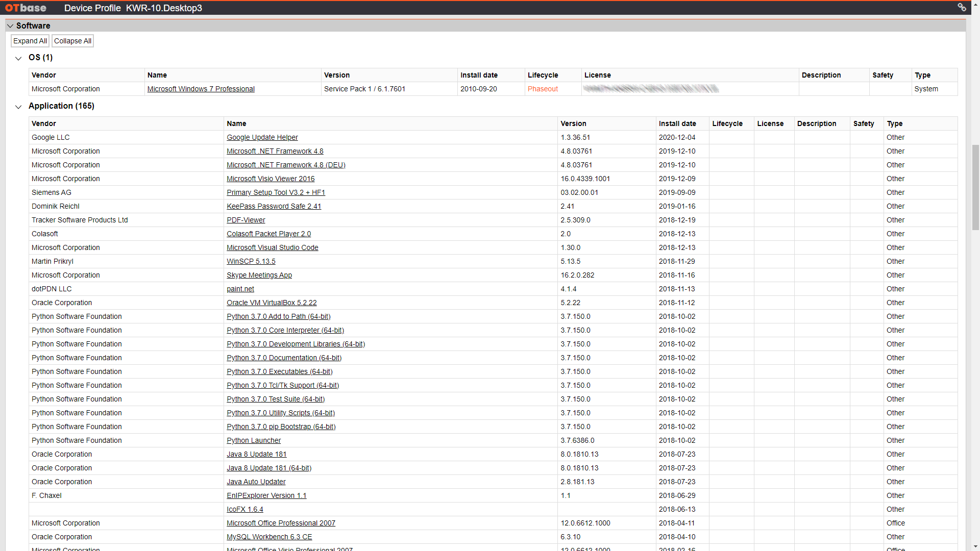This screenshot has height=551, width=980.
Task: Open Microsoft .NET Framework 4.8 (DEU) link
Action: 286,165
